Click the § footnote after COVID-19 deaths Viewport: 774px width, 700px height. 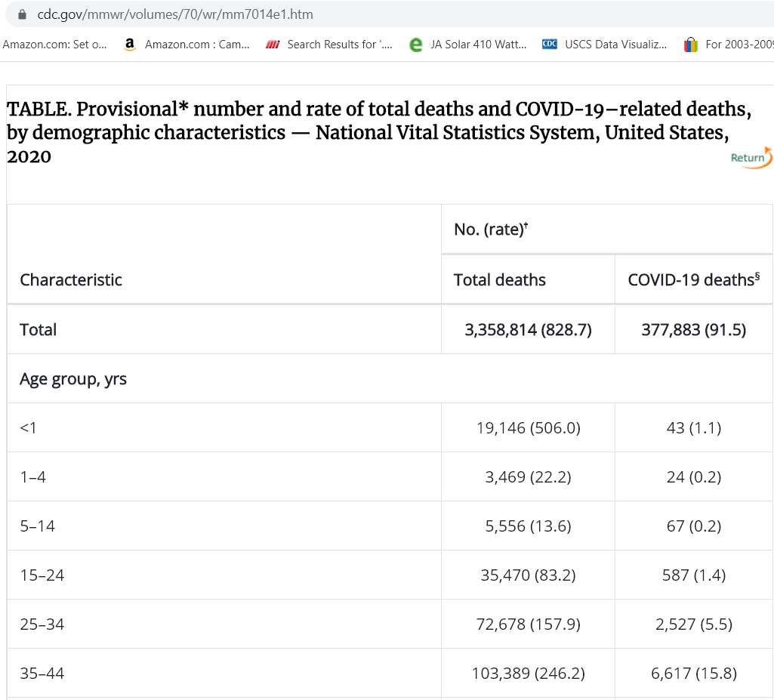757,276
